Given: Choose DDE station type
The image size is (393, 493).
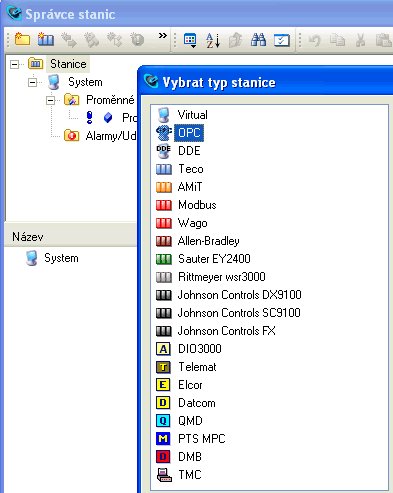Looking at the screenshot, I should tap(189, 151).
